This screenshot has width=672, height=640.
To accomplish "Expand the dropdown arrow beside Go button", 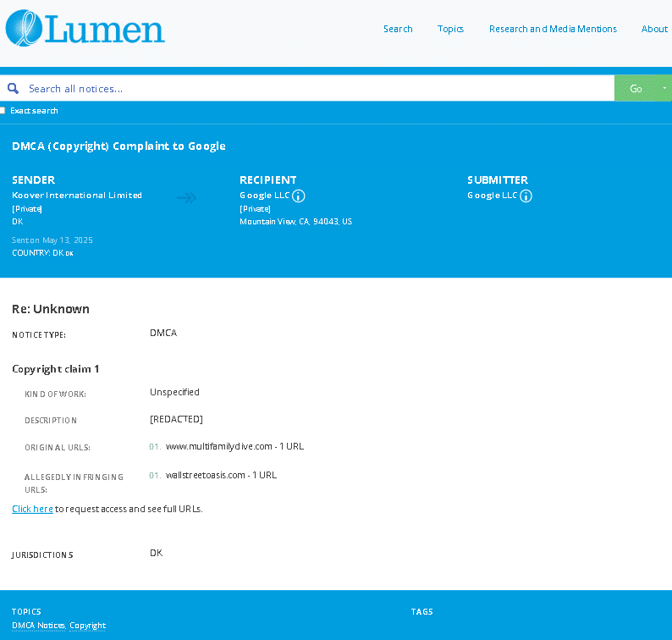I will [x=664, y=88].
